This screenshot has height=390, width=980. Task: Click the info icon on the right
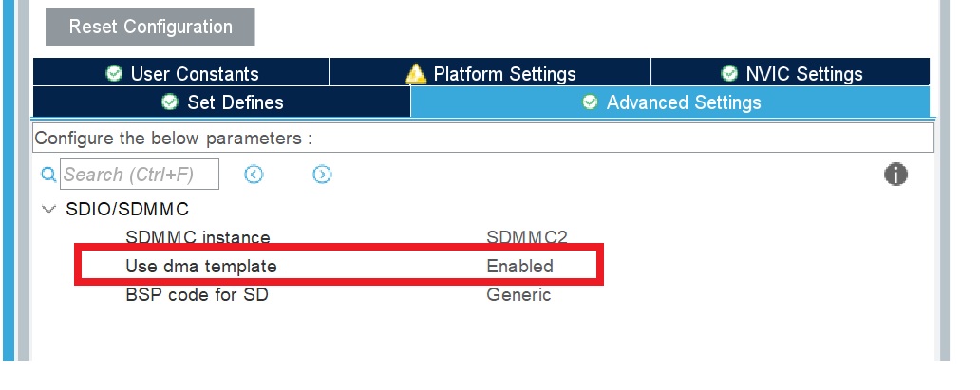[x=895, y=175]
